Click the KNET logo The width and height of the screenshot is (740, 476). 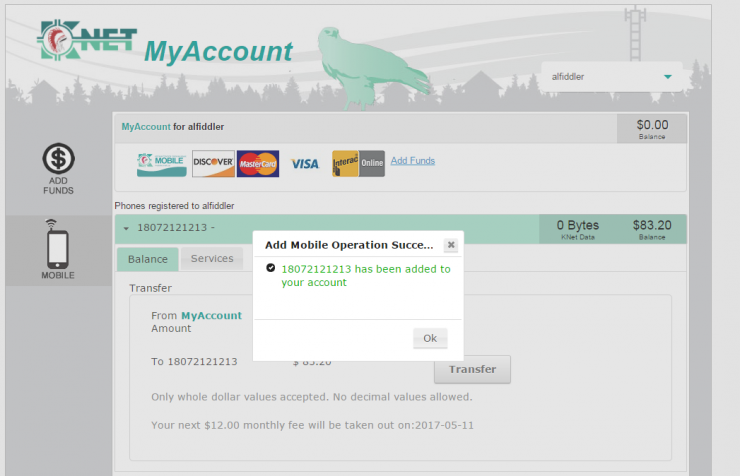tap(87, 40)
